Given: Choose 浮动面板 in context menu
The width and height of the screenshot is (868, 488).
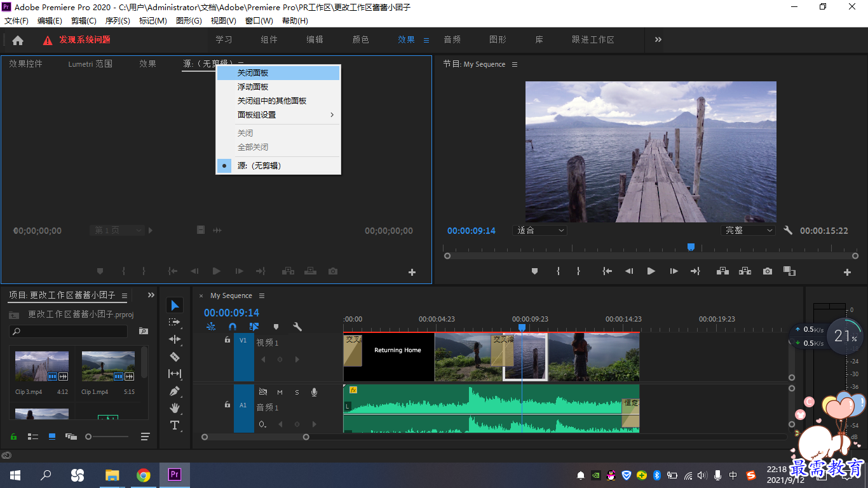Looking at the screenshot, I should tap(278, 87).
